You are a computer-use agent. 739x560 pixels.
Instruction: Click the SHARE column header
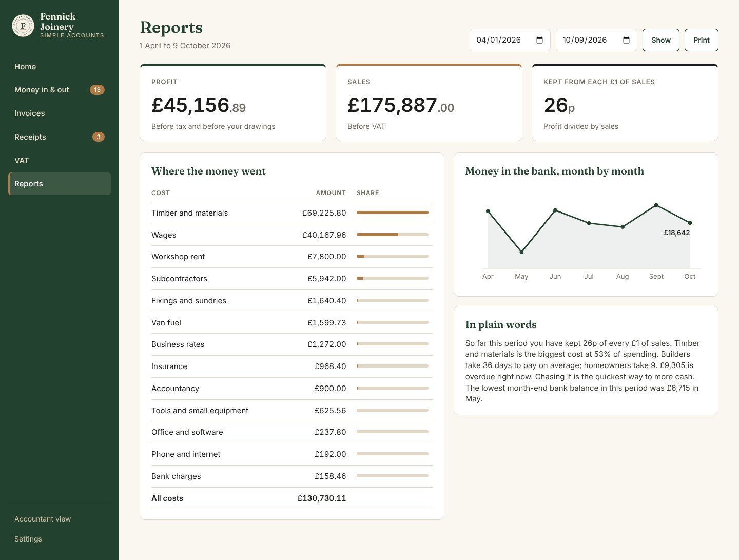point(368,193)
